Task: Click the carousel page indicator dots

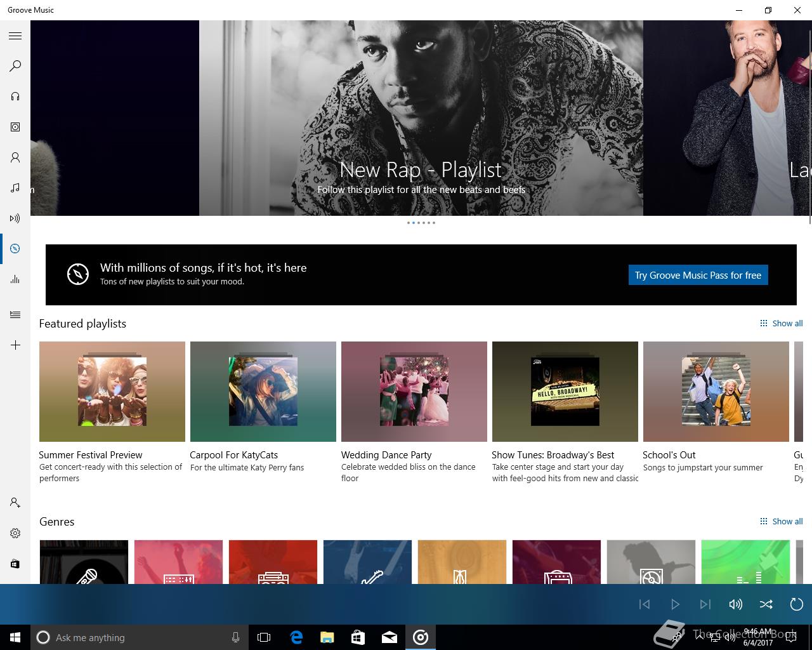Action: coord(421,223)
